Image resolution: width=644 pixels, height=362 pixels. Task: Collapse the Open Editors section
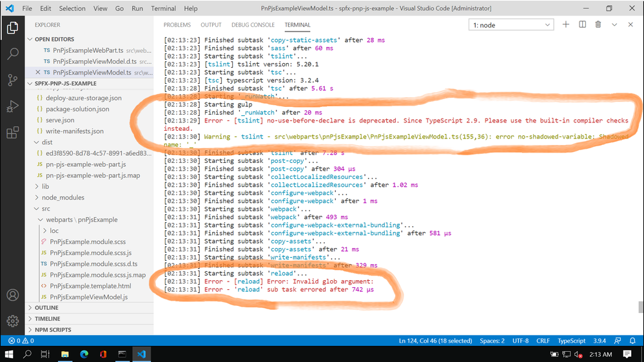30,39
